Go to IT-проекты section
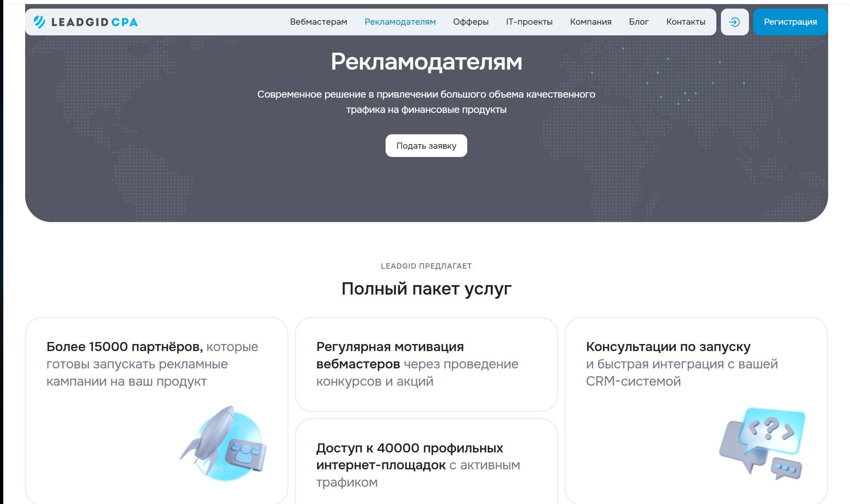Image resolution: width=850 pixels, height=504 pixels. click(529, 22)
